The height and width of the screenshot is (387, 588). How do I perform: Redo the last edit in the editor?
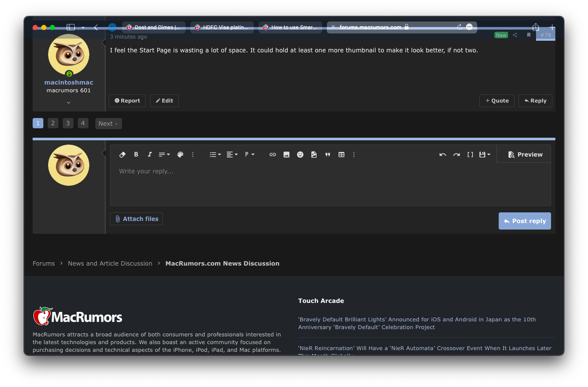[457, 154]
